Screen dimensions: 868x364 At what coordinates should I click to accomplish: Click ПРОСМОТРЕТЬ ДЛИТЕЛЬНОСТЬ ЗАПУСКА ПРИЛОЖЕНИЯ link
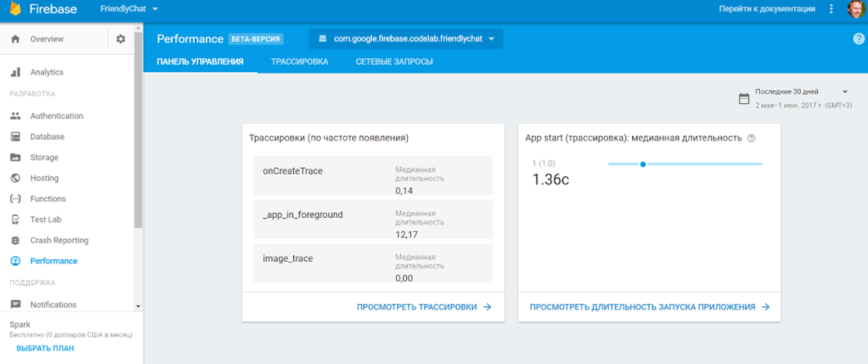642,307
